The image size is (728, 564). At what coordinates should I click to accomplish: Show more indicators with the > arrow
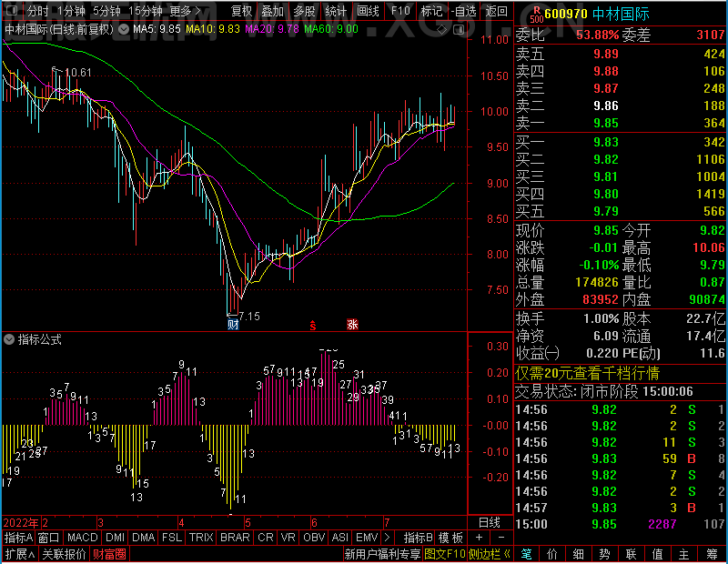tap(388, 538)
